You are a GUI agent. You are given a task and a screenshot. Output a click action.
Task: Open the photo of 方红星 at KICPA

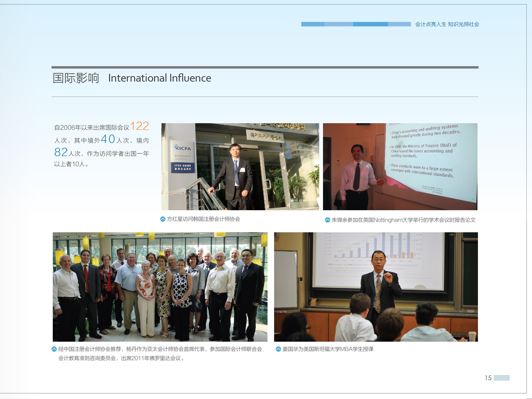(x=240, y=167)
